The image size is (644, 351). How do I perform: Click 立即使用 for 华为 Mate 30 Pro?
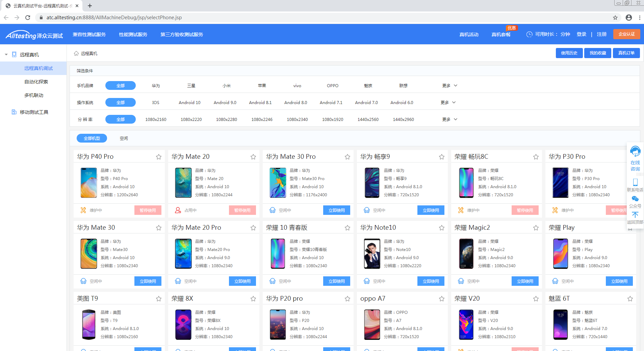[x=337, y=210]
